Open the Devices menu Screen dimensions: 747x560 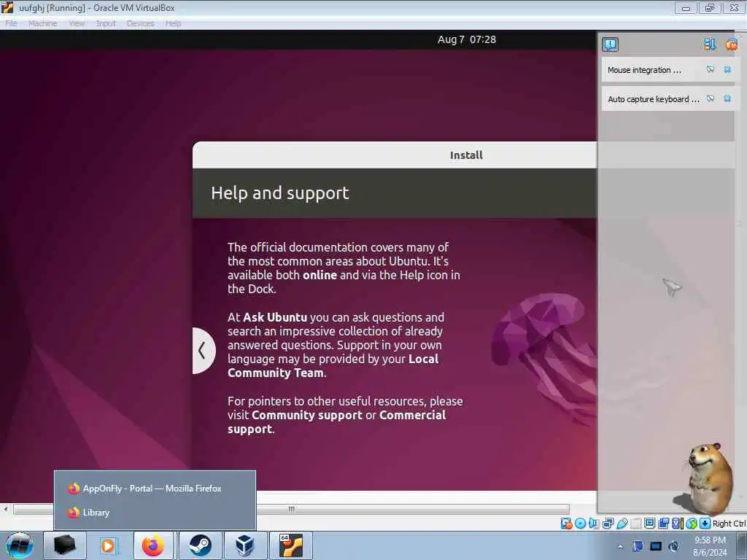coord(141,23)
